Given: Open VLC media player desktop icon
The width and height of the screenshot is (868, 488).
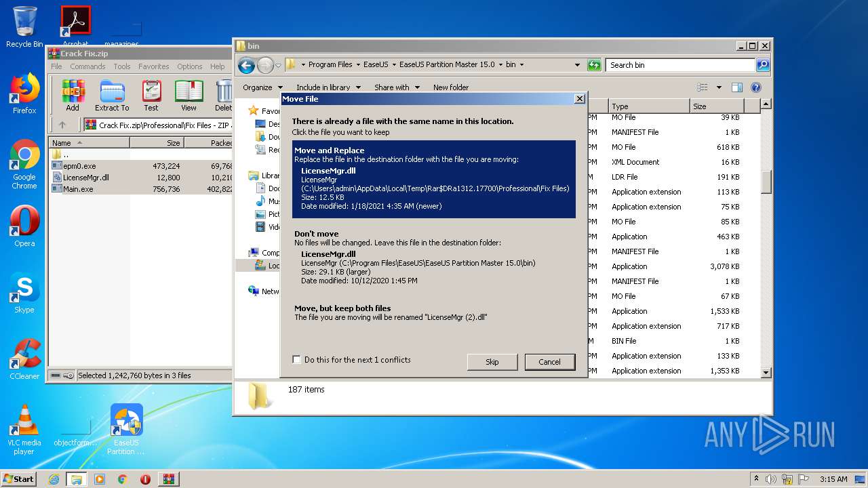Looking at the screenshot, I should coord(24,430).
